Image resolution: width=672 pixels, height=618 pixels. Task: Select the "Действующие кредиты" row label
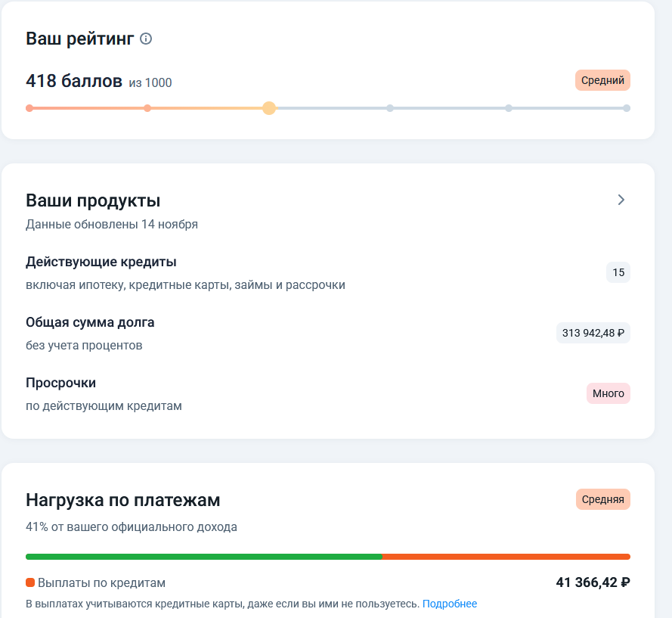click(x=101, y=262)
